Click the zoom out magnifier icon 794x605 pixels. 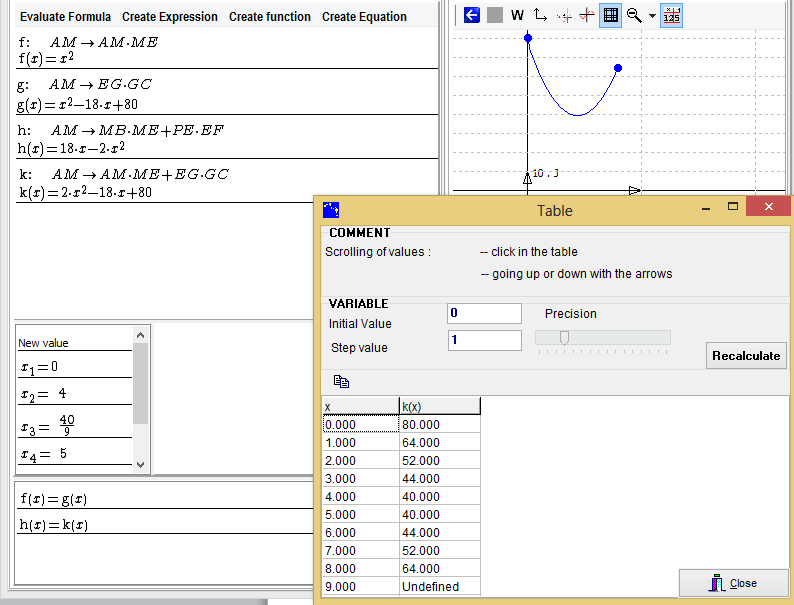click(634, 15)
